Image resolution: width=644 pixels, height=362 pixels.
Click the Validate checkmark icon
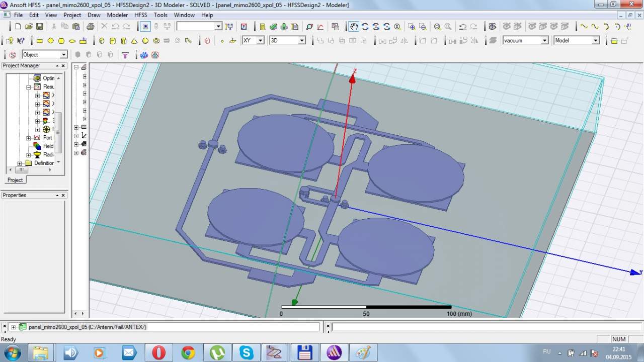point(273,27)
